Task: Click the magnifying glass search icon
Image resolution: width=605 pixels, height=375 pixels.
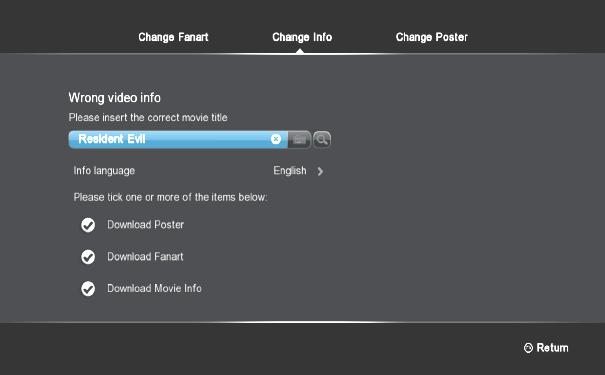Action: tap(322, 140)
